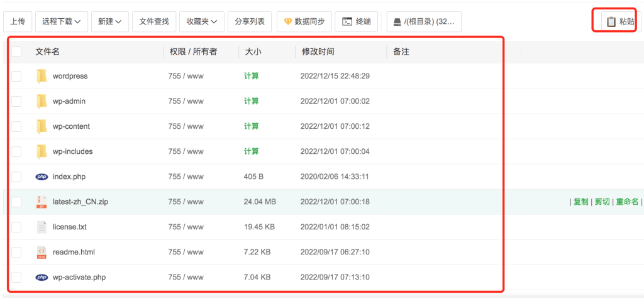Click the index.php file name
Screen dimensions: 644x299
pos(69,177)
